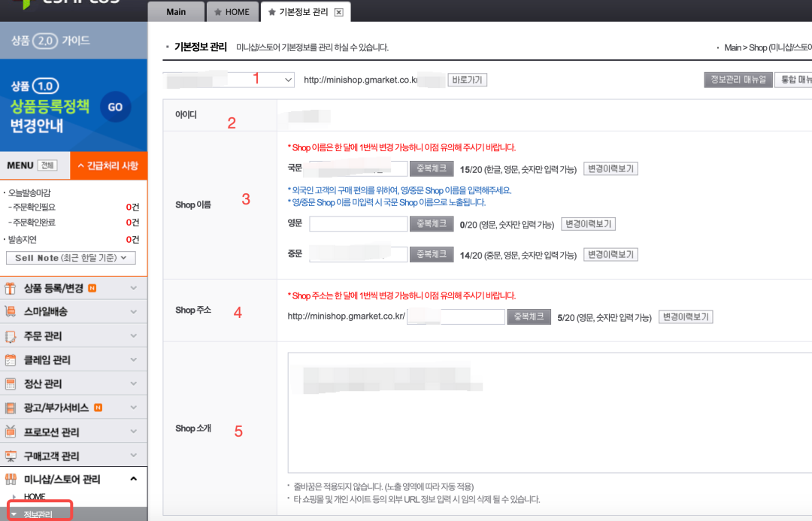Click the 주문 관리 document icon
The image size is (812, 521).
pos(10,336)
